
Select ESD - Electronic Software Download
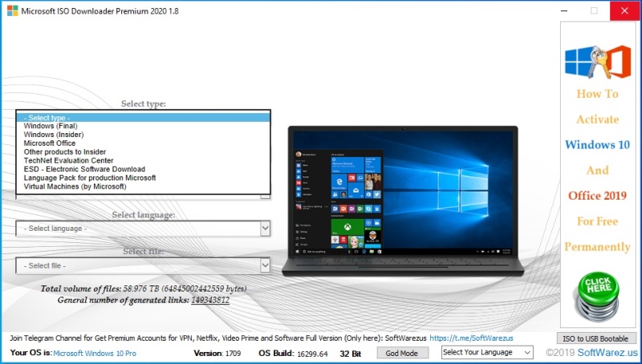[143, 169]
